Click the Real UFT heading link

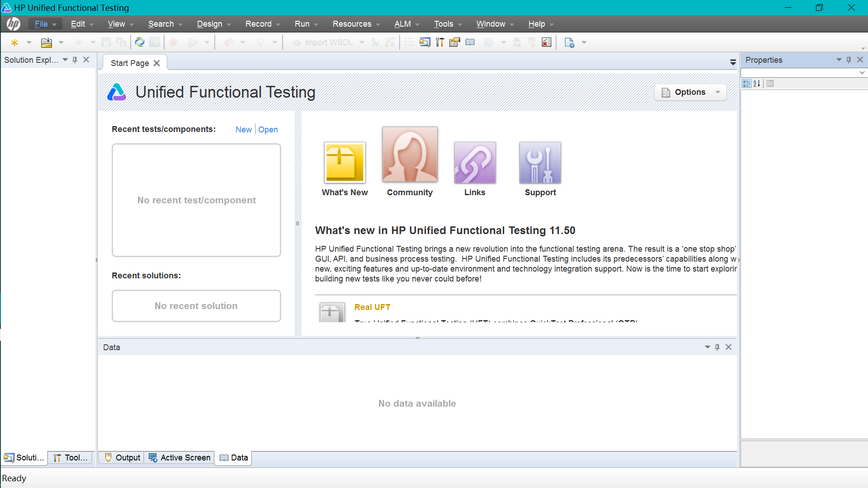(373, 307)
